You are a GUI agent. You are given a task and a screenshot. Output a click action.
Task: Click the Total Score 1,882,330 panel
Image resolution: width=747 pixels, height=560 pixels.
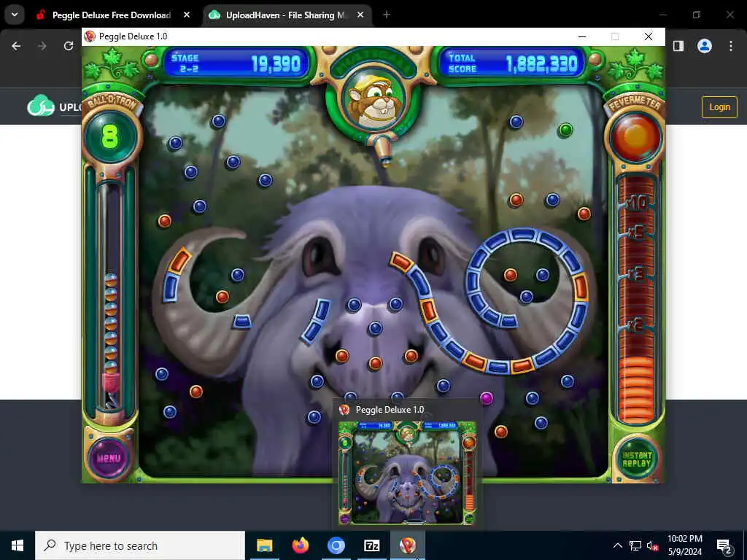click(513, 63)
